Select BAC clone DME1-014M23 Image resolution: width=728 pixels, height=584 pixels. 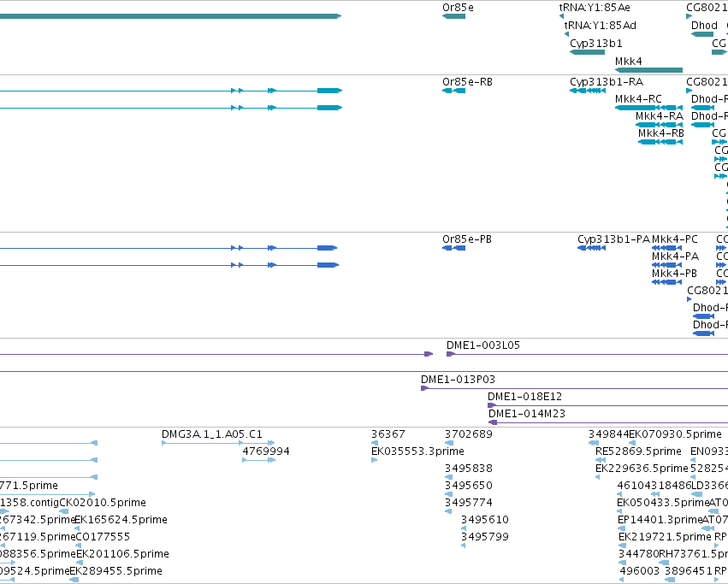pyautogui.click(x=608, y=422)
